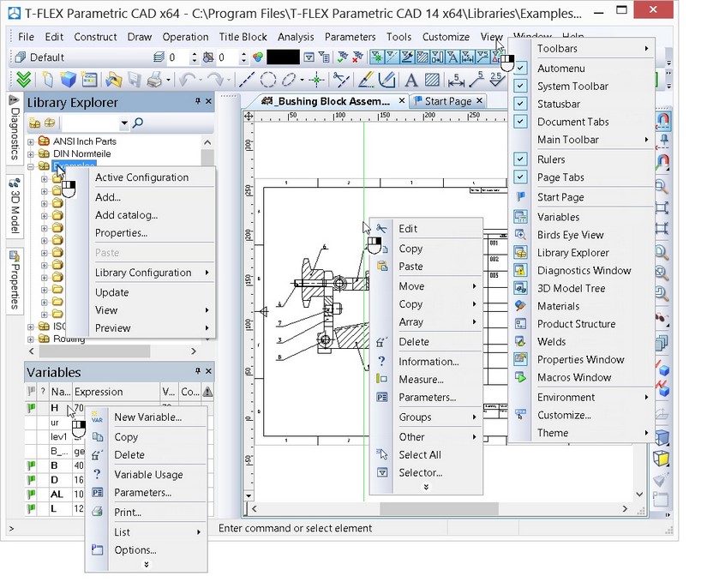The image size is (701, 588).
Task: Disable the Page Tabs checkbox
Action: [520, 177]
